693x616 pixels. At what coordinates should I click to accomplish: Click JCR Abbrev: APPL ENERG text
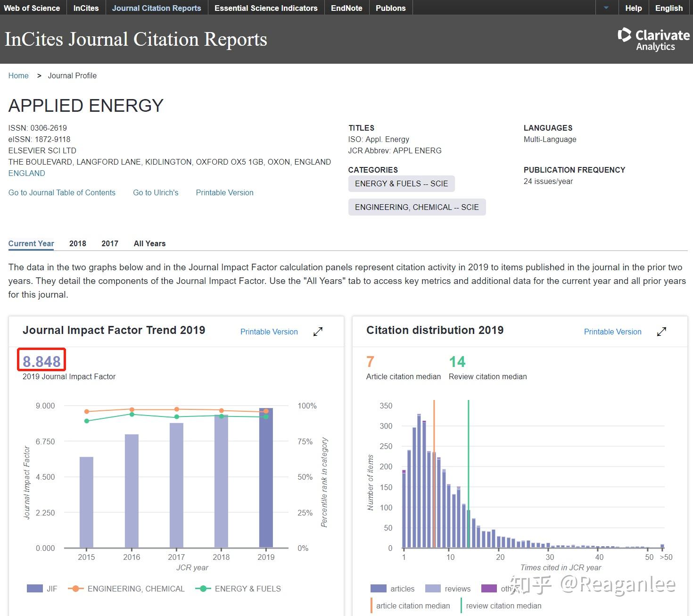coord(395,150)
